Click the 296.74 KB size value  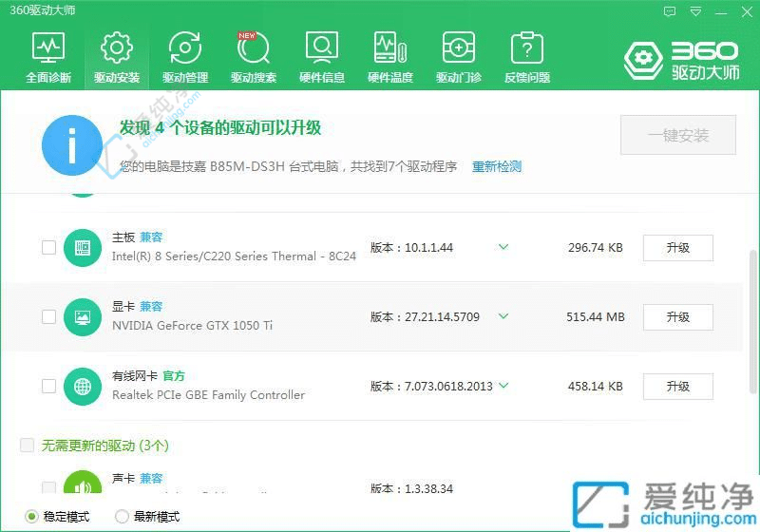point(596,248)
